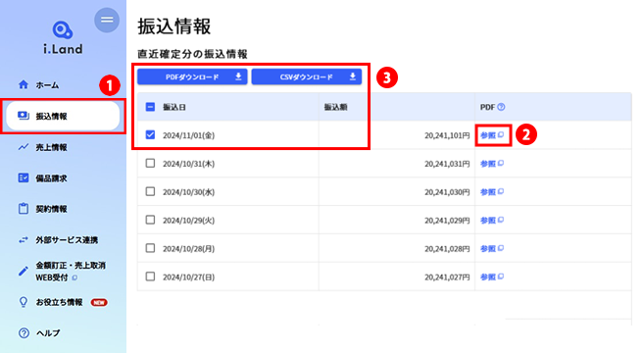Click download arrow on PDFダウンロード button
644x353 pixels.
238,76
